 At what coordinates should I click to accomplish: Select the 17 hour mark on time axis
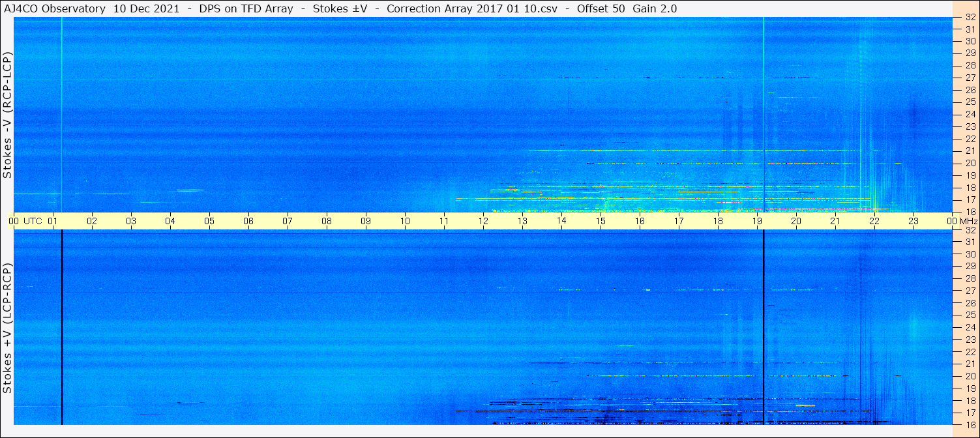679,222
